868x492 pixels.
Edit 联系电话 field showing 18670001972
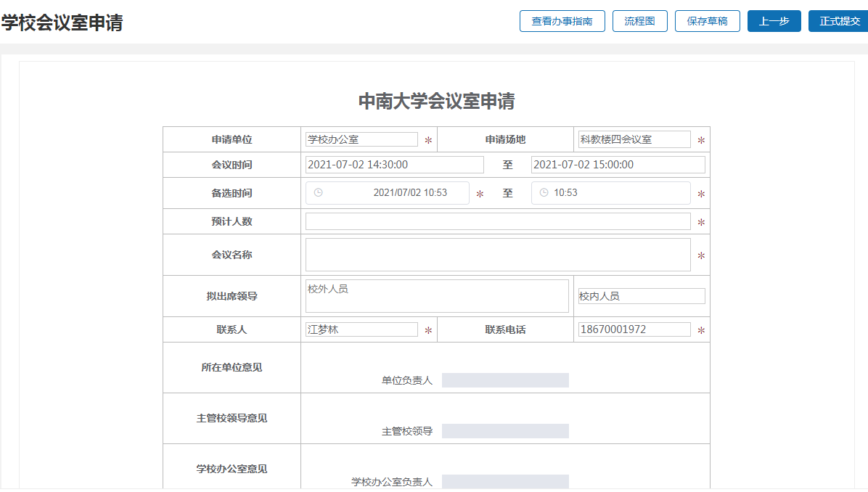click(634, 329)
